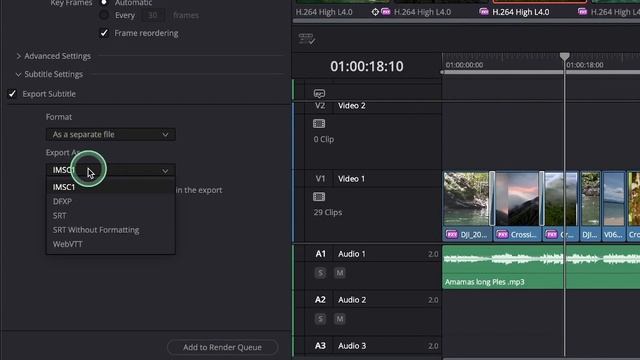640x360 pixels.
Task: Click Add to Render Queue button
Action: [x=222, y=347]
